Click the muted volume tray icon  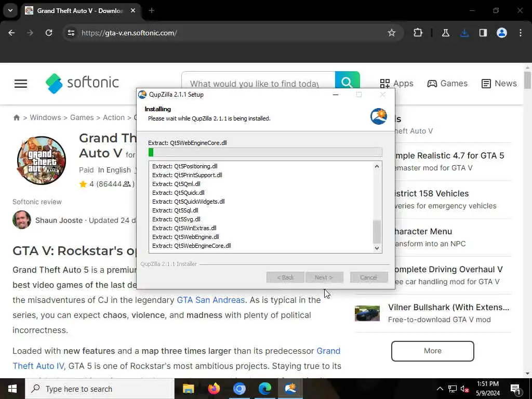(x=465, y=389)
